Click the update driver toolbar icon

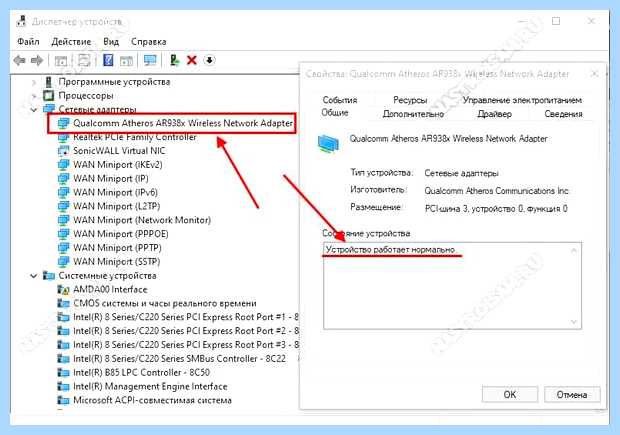[174, 60]
